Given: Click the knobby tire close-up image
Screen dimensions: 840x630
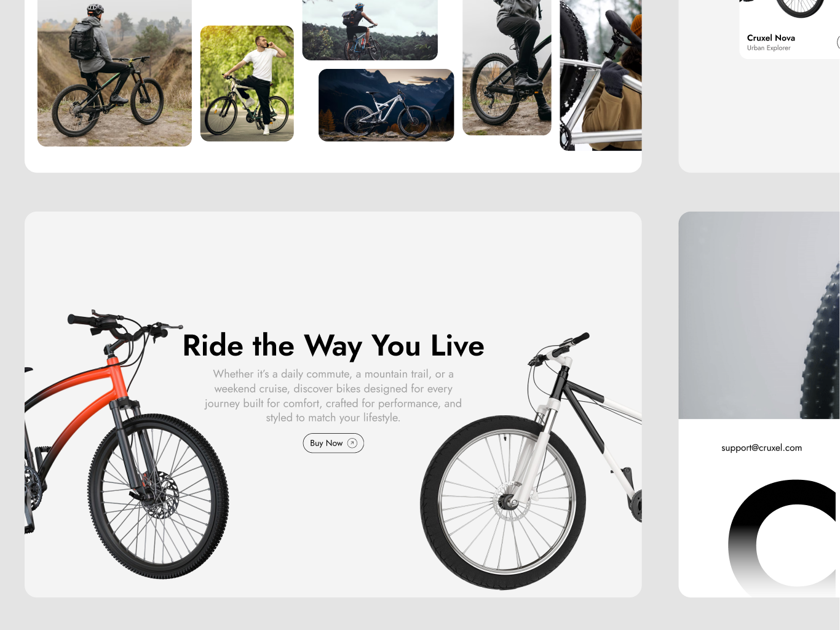Looking at the screenshot, I should pos(759,316).
